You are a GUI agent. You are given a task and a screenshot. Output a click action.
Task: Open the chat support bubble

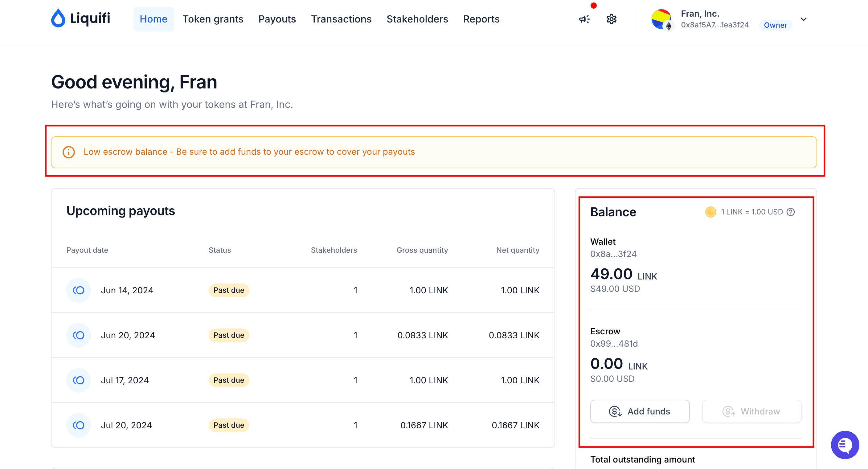pos(845,445)
